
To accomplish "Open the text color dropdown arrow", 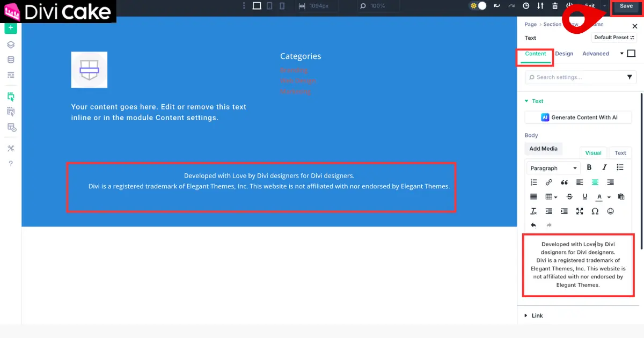I will coord(609,197).
